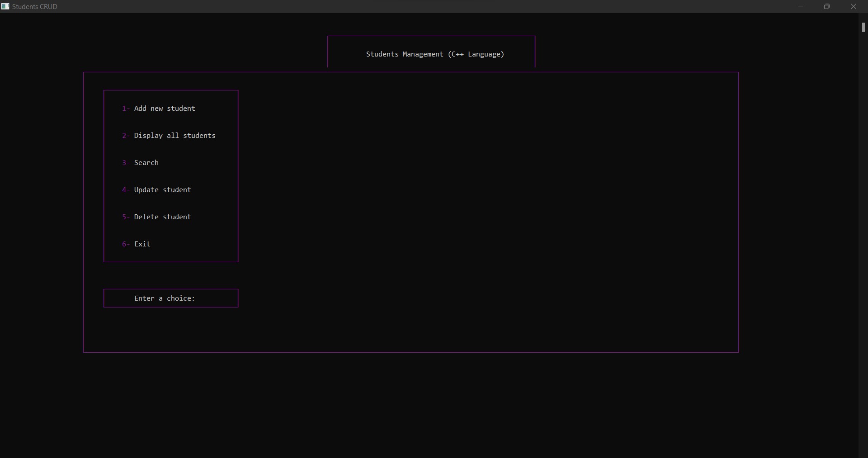Click the 'Students Management (C++ Language)' title text

click(x=435, y=54)
